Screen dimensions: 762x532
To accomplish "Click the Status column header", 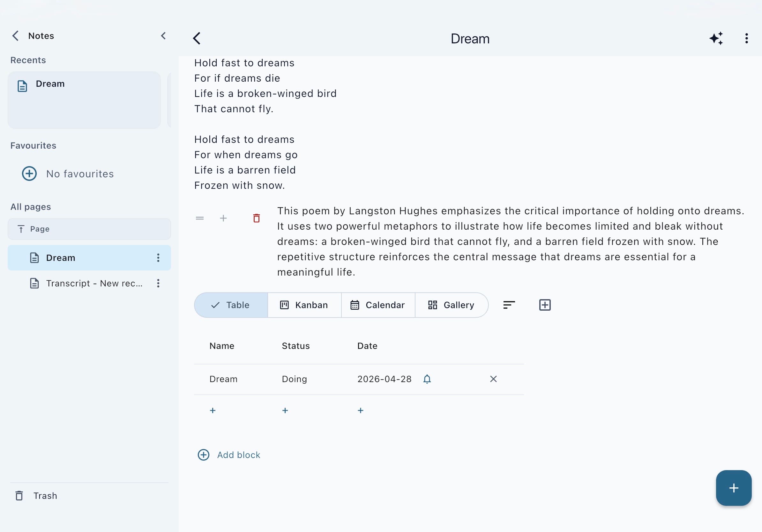I will pyautogui.click(x=296, y=346).
